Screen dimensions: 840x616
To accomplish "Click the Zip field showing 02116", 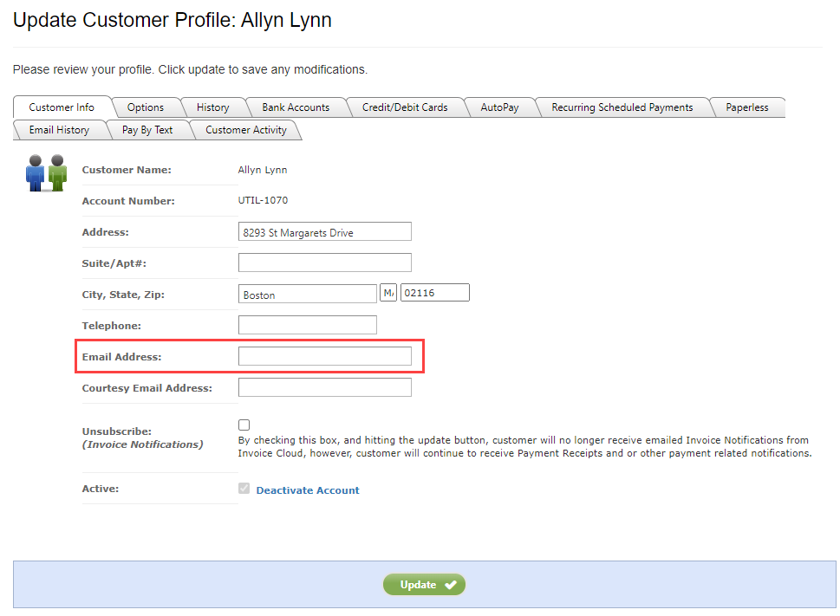I will pyautogui.click(x=435, y=293).
